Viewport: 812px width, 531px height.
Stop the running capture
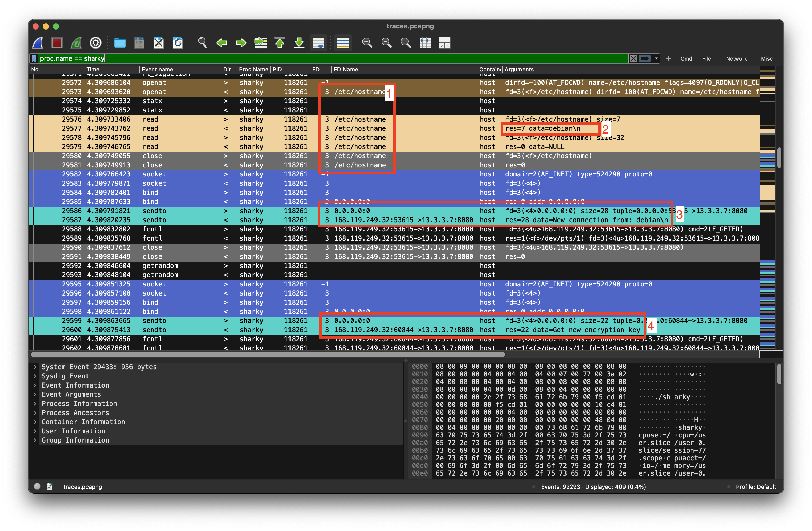[x=57, y=43]
